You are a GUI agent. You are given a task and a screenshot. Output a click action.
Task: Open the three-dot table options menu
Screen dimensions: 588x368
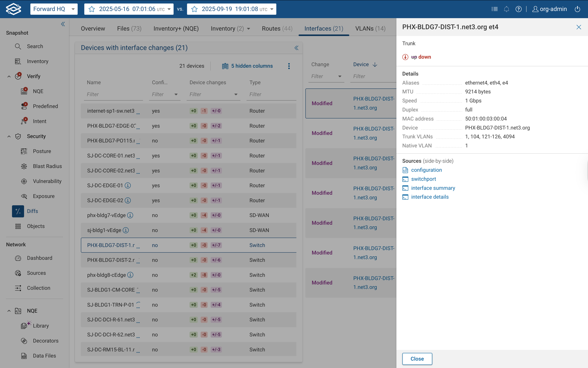(289, 66)
